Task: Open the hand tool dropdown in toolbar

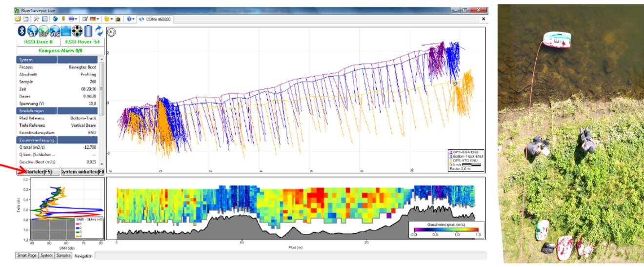Action: [108, 19]
